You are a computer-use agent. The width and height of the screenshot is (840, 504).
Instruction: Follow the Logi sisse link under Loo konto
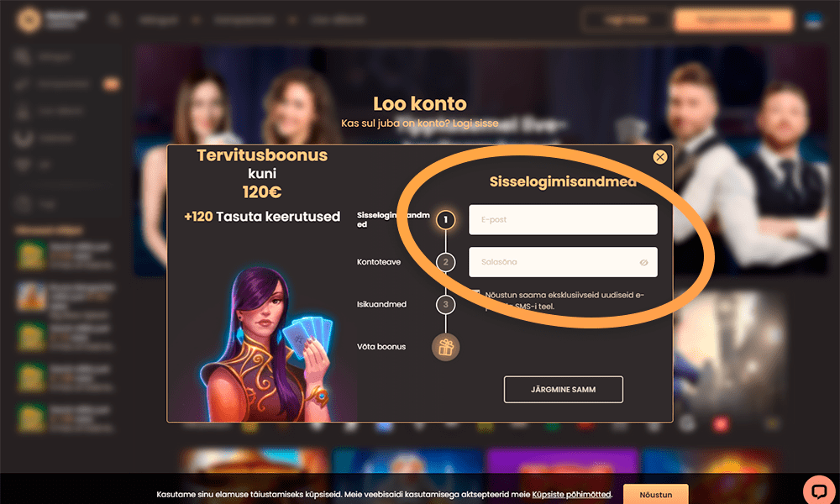[475, 123]
